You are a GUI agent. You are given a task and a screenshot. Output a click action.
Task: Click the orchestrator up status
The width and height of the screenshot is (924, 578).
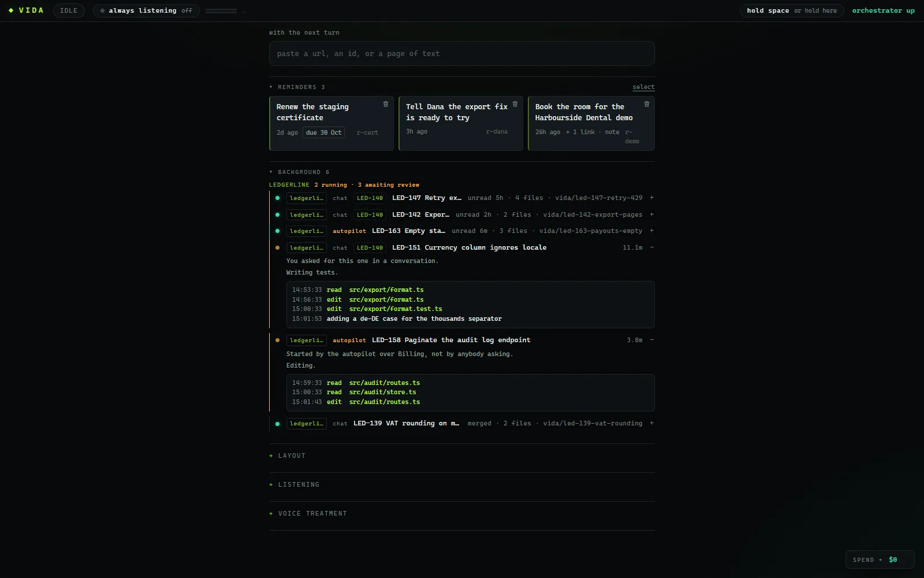pos(884,10)
